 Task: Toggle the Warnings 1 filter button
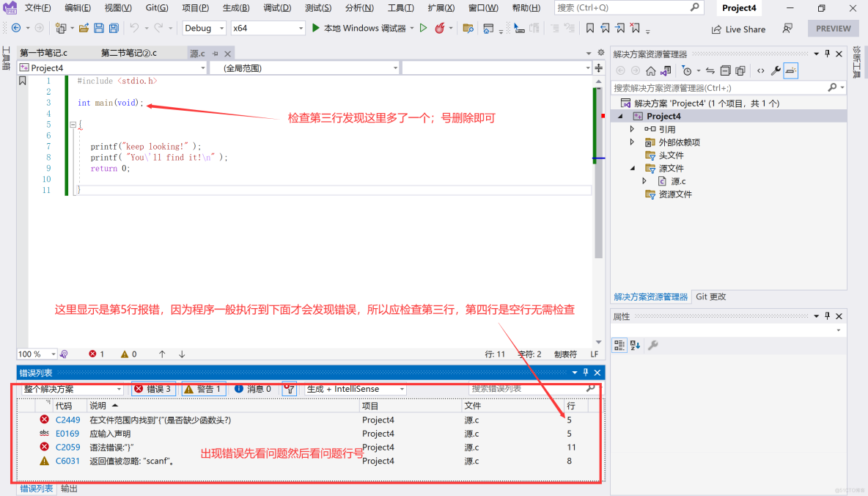tap(203, 388)
